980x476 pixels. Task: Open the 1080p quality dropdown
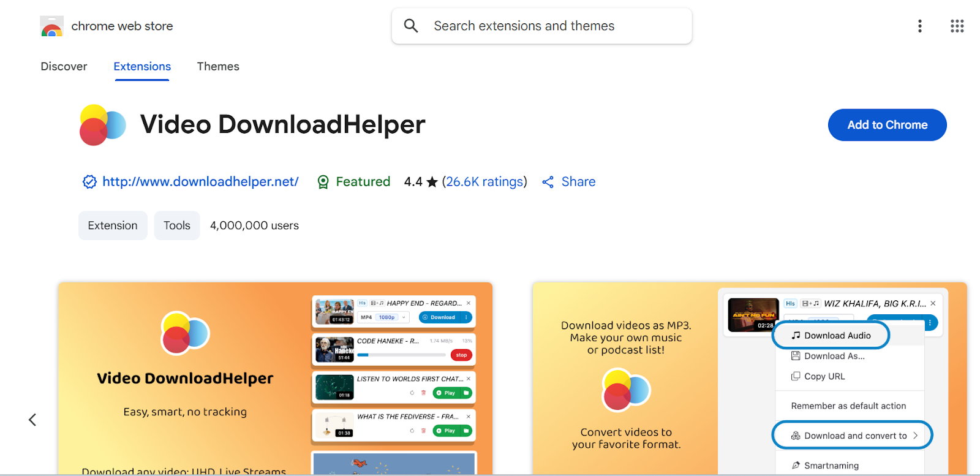coord(392,317)
